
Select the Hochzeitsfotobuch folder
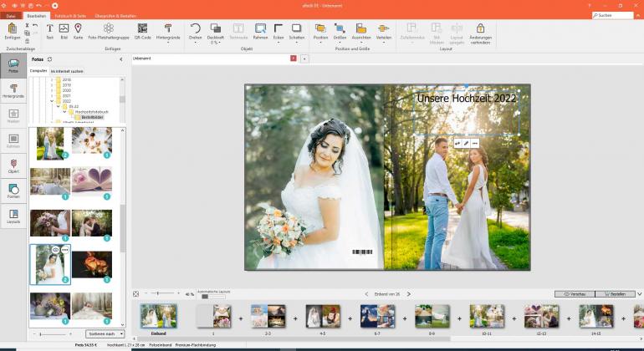pos(91,112)
